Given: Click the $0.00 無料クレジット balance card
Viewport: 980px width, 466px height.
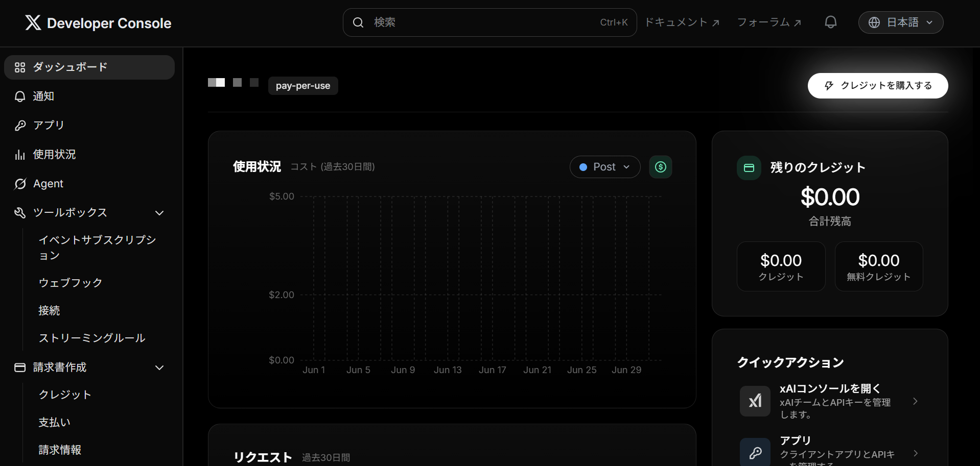Looking at the screenshot, I should 879,266.
